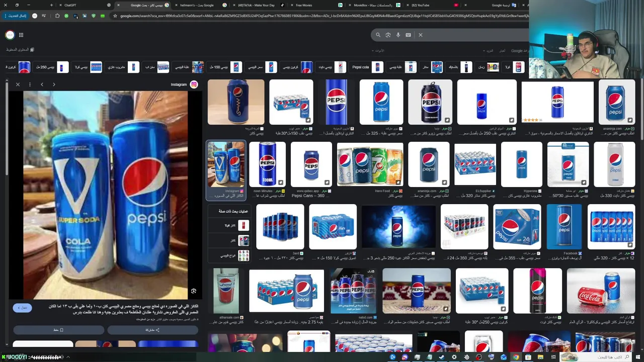The height and width of the screenshot is (362, 644).
Task: Go to the next image in the preview
Action: coord(54,84)
